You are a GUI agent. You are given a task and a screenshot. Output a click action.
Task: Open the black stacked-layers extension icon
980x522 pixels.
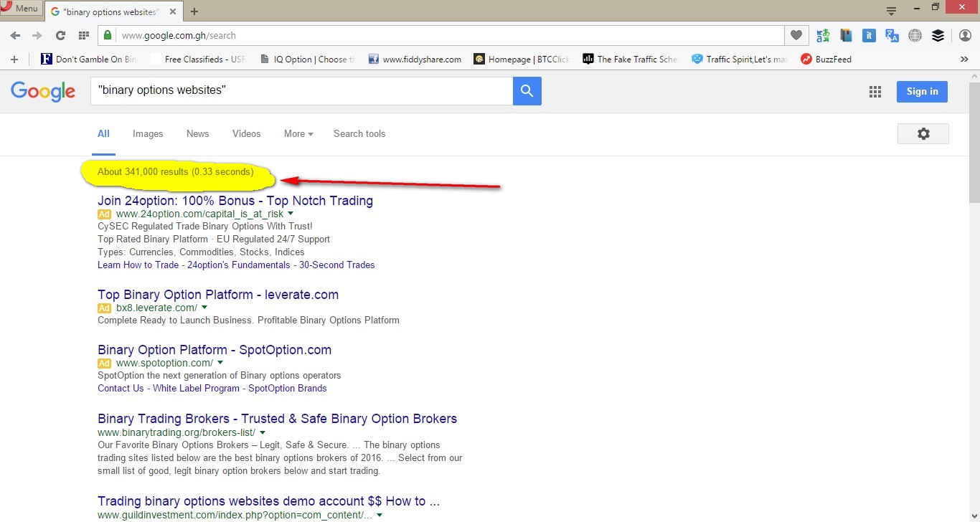pos(938,35)
